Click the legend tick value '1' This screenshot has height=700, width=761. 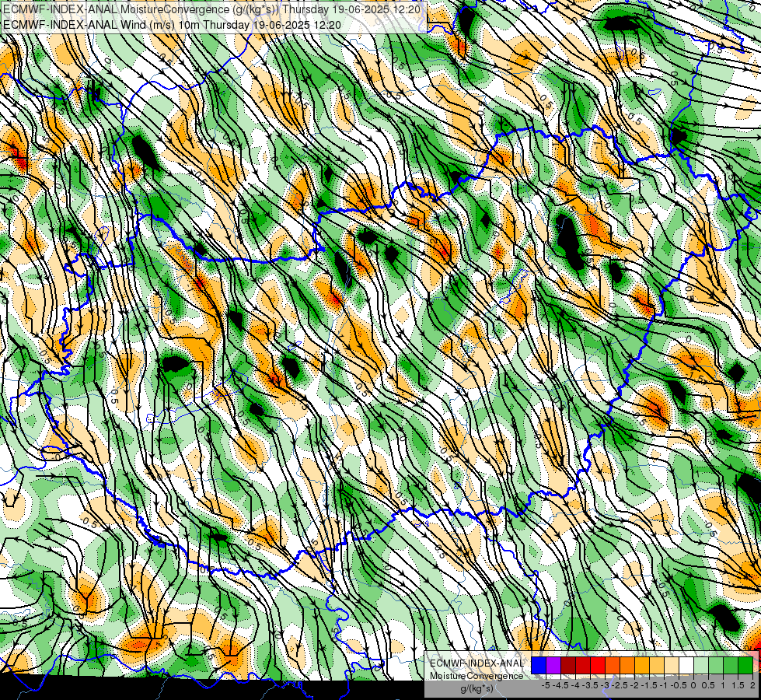[723, 685]
